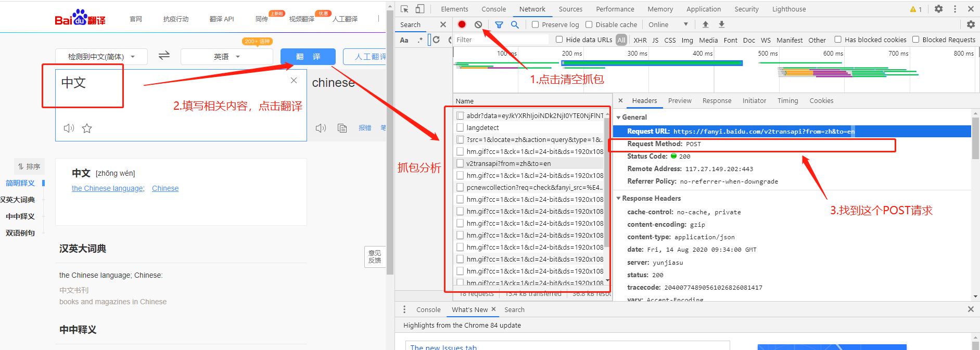The image size is (980, 350).
Task: Open link 'the Chinese language;'
Action: pyautogui.click(x=108, y=188)
